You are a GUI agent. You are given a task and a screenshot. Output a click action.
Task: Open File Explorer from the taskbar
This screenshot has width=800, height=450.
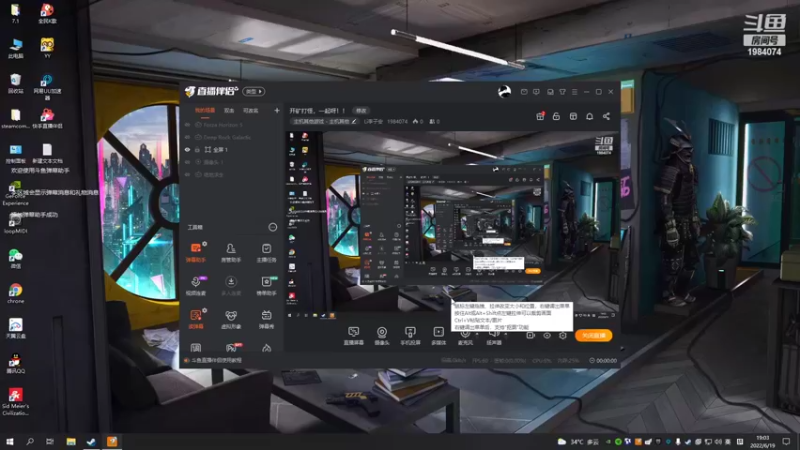[71, 441]
